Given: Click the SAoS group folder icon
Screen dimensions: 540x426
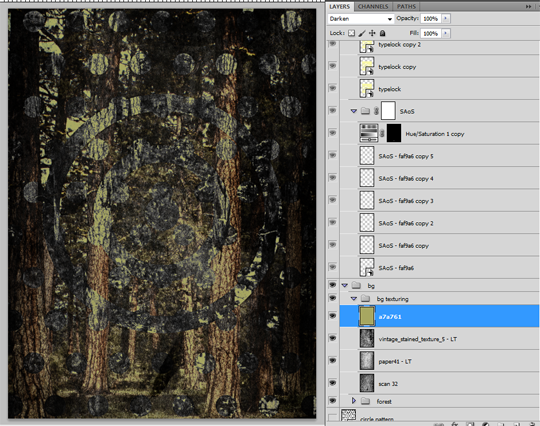Looking at the screenshot, I should coord(365,111).
